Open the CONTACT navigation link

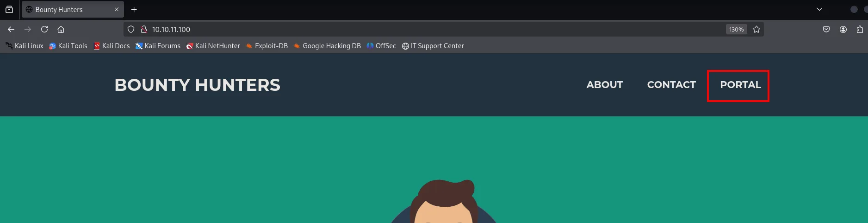click(671, 85)
